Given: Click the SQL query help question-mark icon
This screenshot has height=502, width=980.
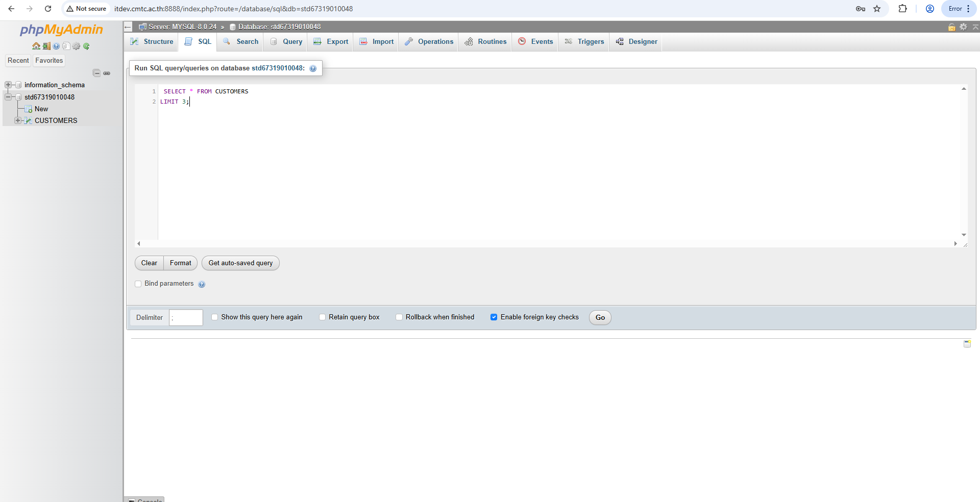Looking at the screenshot, I should point(313,68).
